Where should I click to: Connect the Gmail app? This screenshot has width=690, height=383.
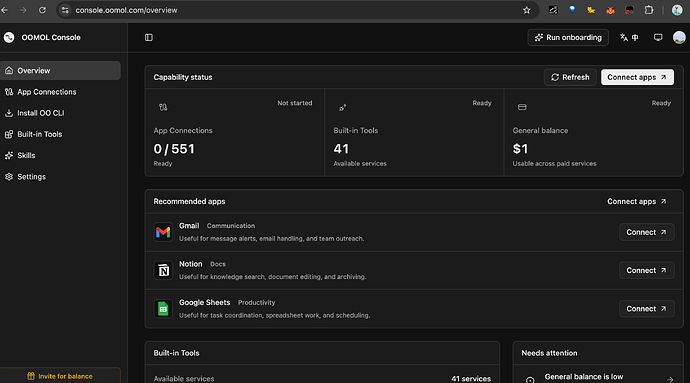646,232
